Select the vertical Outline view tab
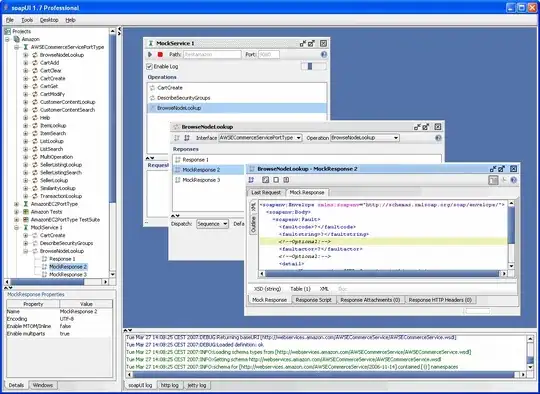 click(253, 224)
